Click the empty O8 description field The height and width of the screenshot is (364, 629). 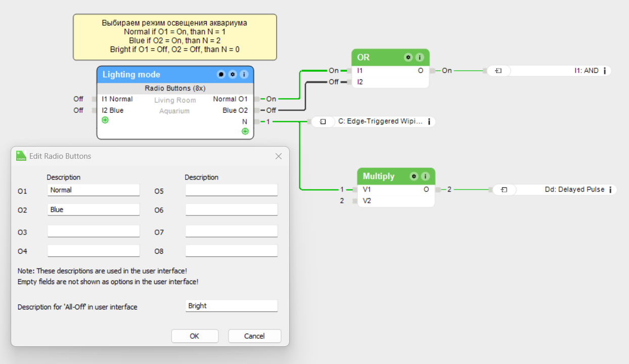click(232, 251)
